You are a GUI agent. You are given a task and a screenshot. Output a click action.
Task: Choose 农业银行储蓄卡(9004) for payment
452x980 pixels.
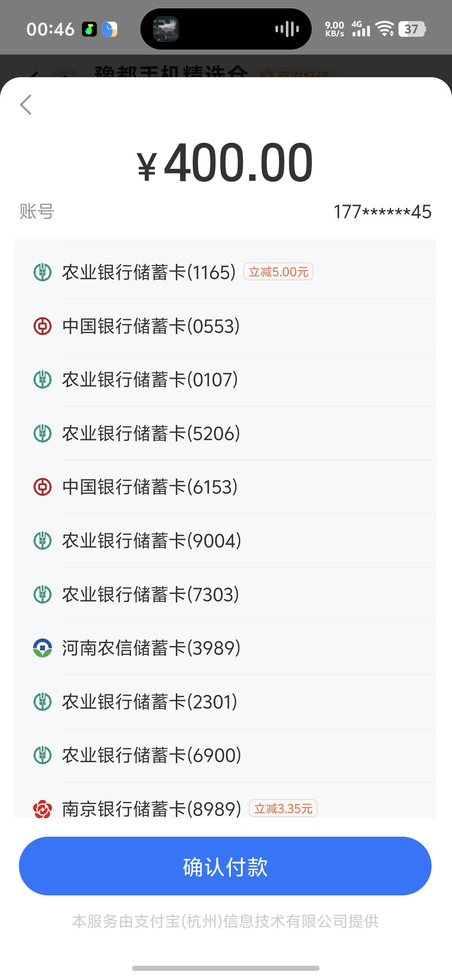tap(152, 540)
